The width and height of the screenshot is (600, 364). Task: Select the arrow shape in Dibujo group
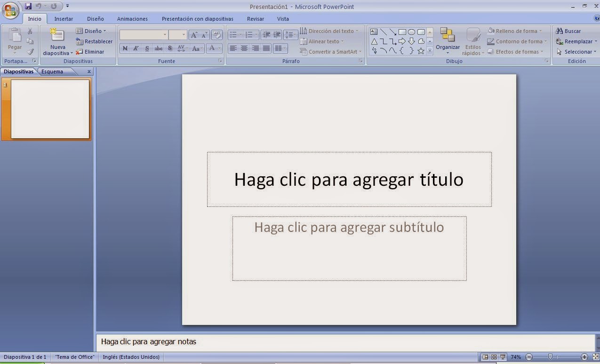402,41
